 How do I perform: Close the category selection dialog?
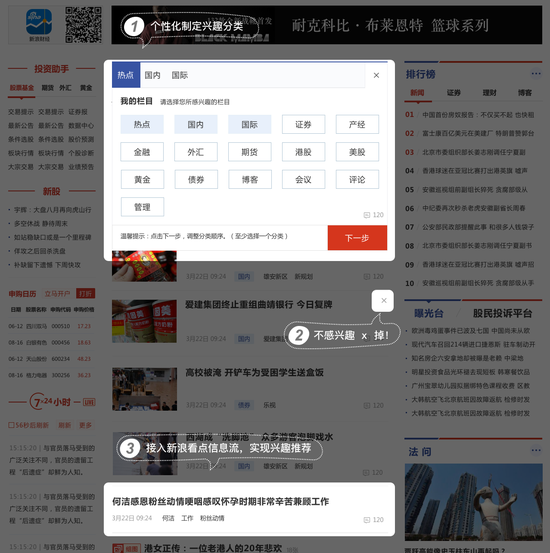[x=376, y=75]
